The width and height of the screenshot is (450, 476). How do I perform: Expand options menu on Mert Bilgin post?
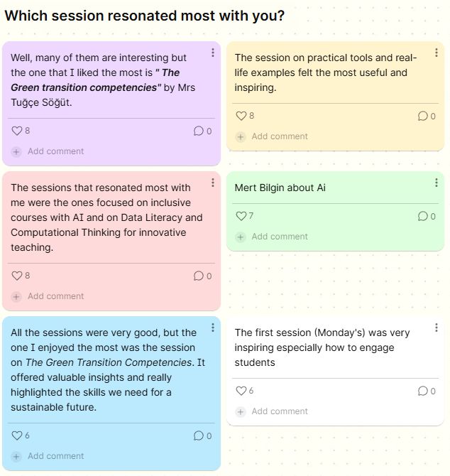point(437,183)
